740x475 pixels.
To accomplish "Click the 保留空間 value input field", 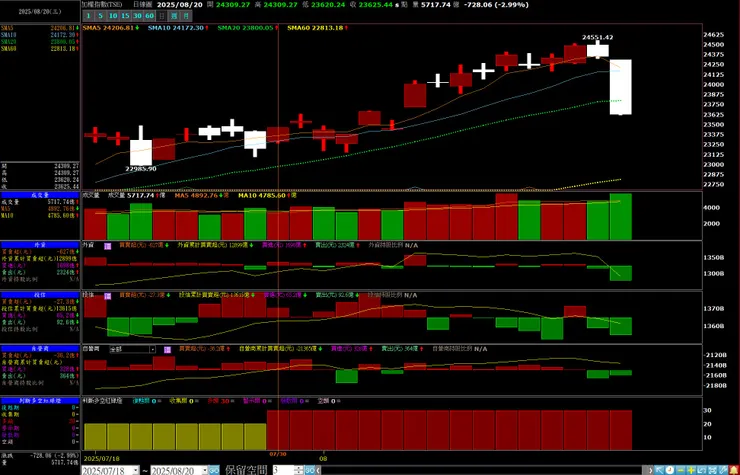I will tap(283, 471).
